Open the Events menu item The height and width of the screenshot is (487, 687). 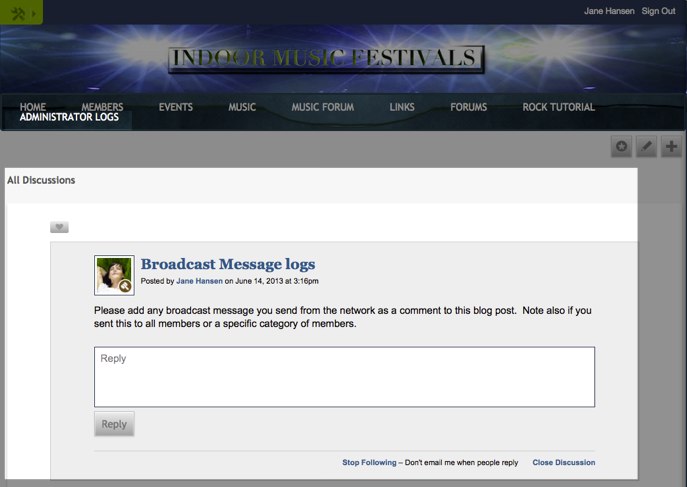click(176, 107)
